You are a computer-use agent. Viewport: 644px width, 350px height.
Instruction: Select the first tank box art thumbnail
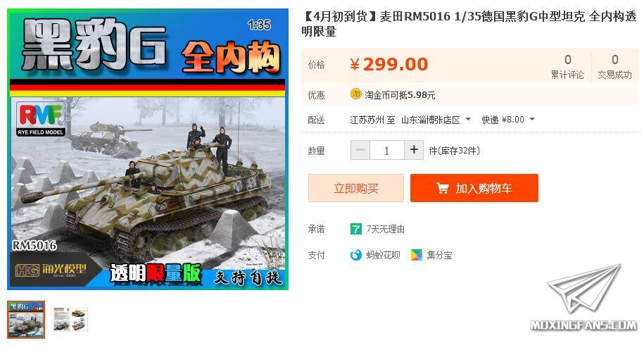[26, 320]
